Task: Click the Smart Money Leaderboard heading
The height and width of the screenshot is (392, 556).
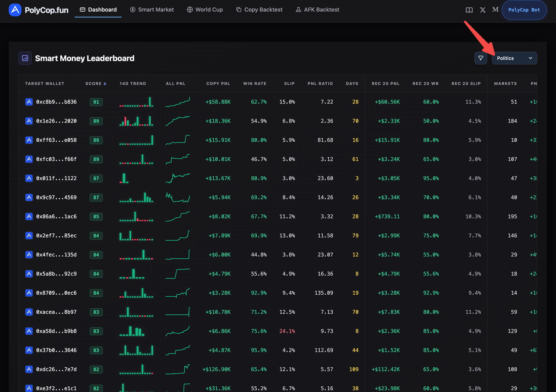Action: 85,58
